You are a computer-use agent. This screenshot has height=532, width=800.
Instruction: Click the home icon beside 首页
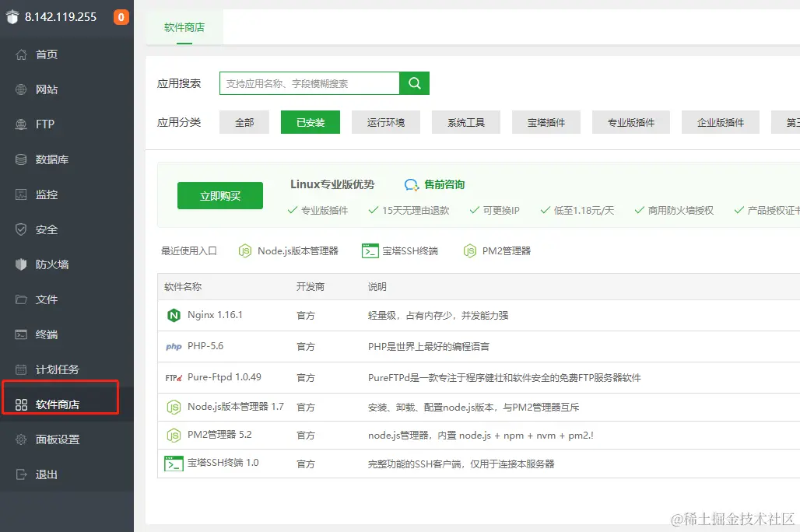(21, 54)
